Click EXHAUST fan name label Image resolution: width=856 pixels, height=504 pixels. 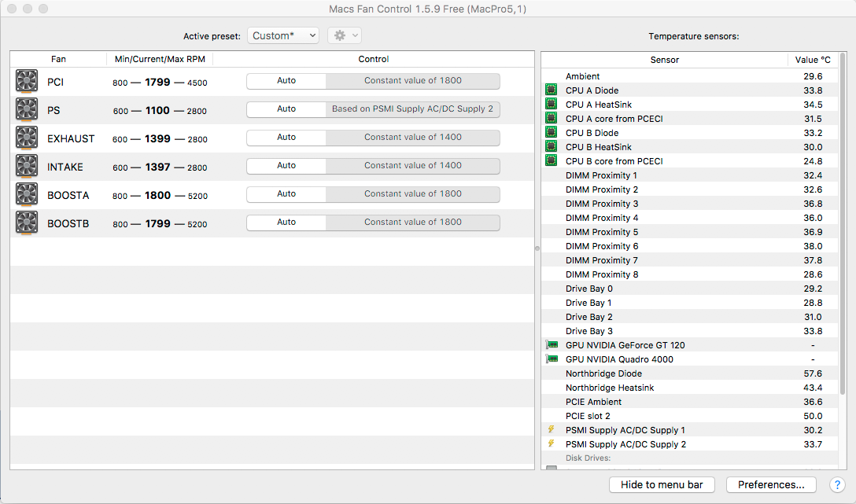[71, 138]
